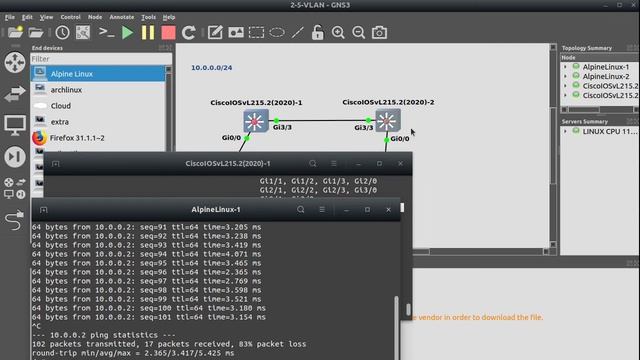This screenshot has height=360, width=640.
Task: Browse end devices monitor icon
Action: [x=15, y=125]
